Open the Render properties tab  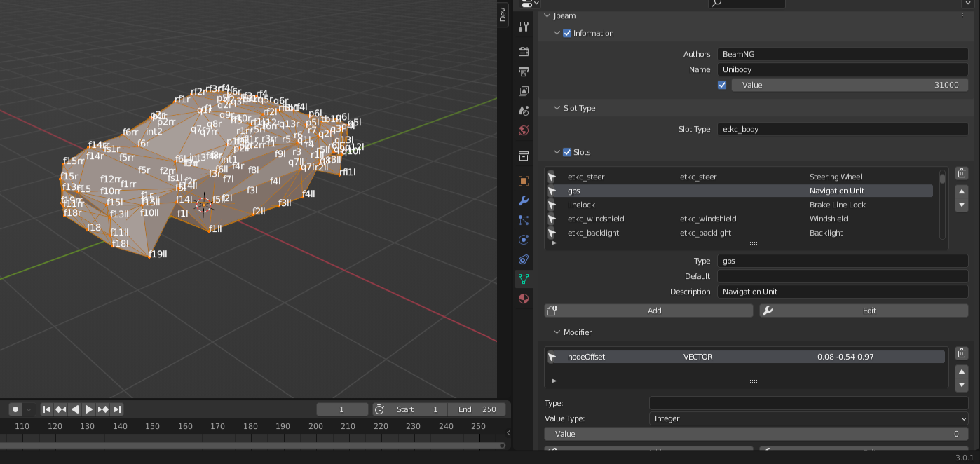coord(523,52)
